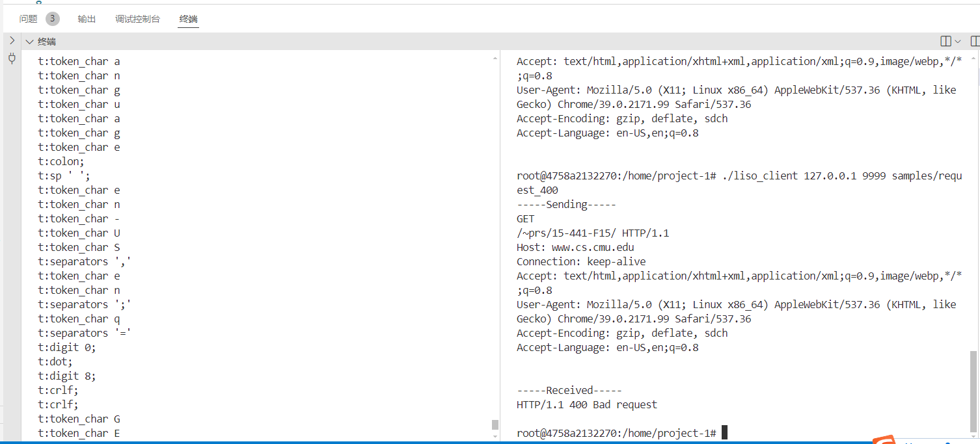Click the left terminal's scroll-up arrow
The width and height of the screenshot is (980, 444).
[x=495, y=59]
